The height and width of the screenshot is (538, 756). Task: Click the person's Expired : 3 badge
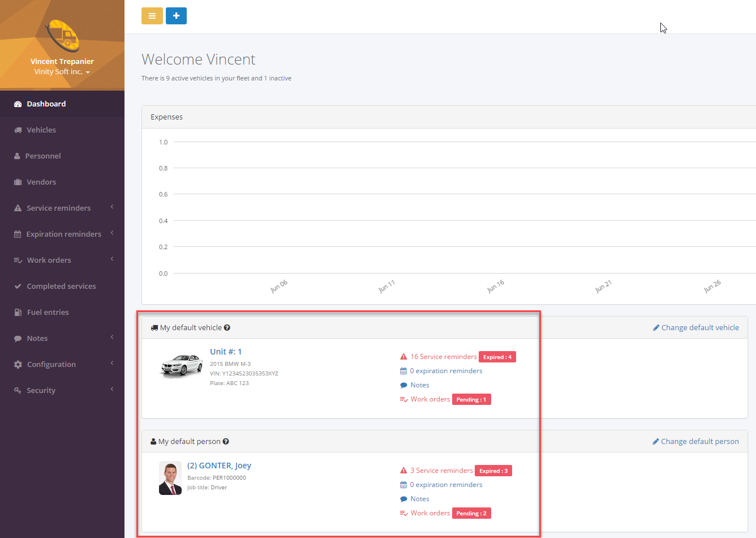(493, 471)
